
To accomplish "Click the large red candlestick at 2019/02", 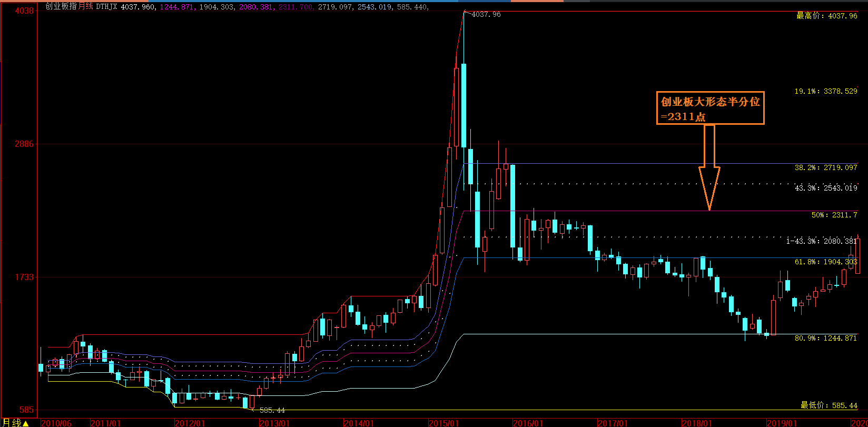I will pyautogui.click(x=773, y=317).
